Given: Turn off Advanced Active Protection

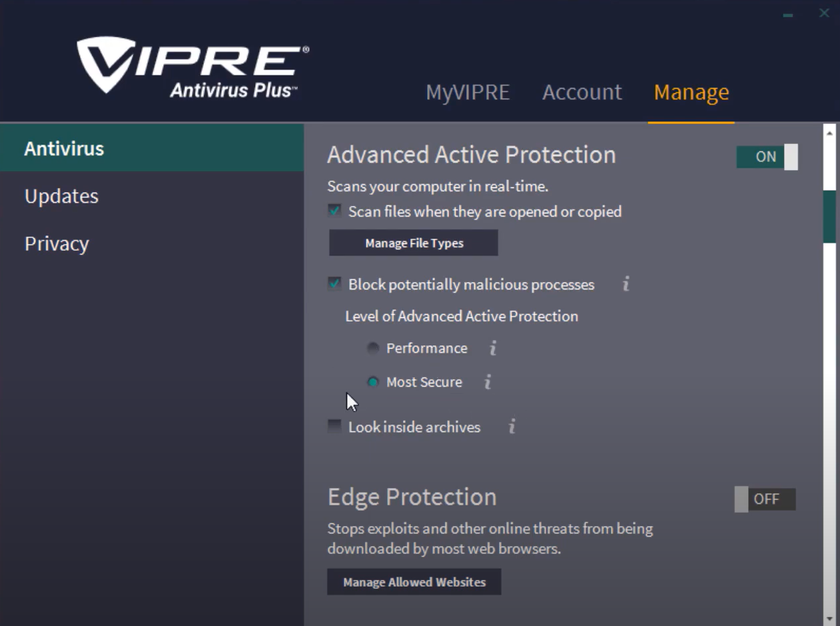Looking at the screenshot, I should coord(766,156).
